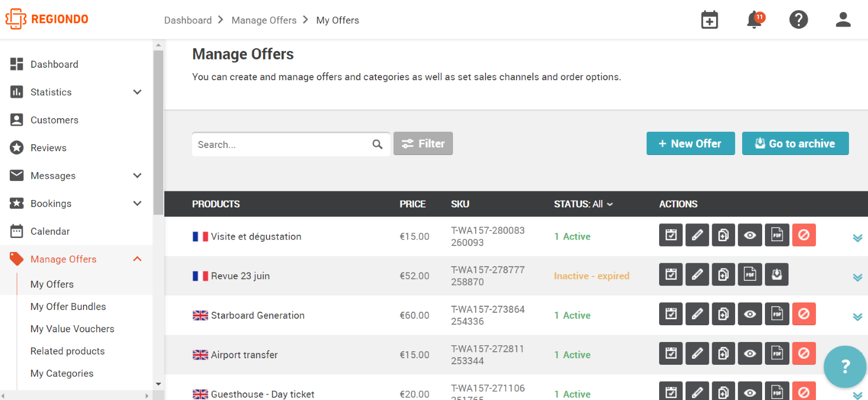The width and height of the screenshot is (868, 400).
Task: Go to Customers in the sidebar
Action: pos(54,120)
